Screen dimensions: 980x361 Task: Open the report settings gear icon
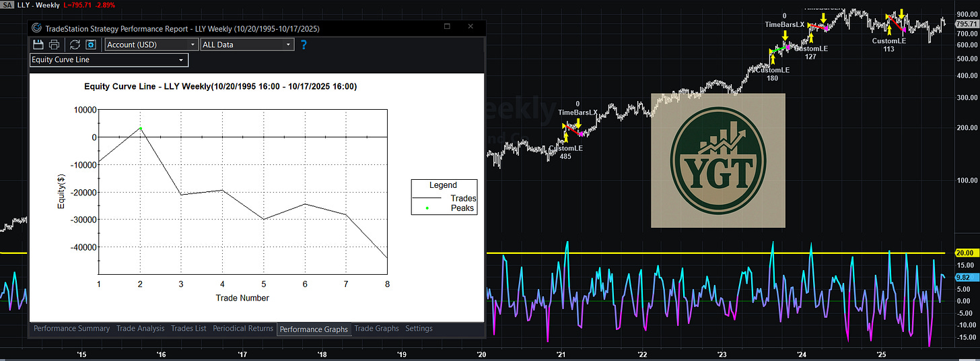click(91, 44)
